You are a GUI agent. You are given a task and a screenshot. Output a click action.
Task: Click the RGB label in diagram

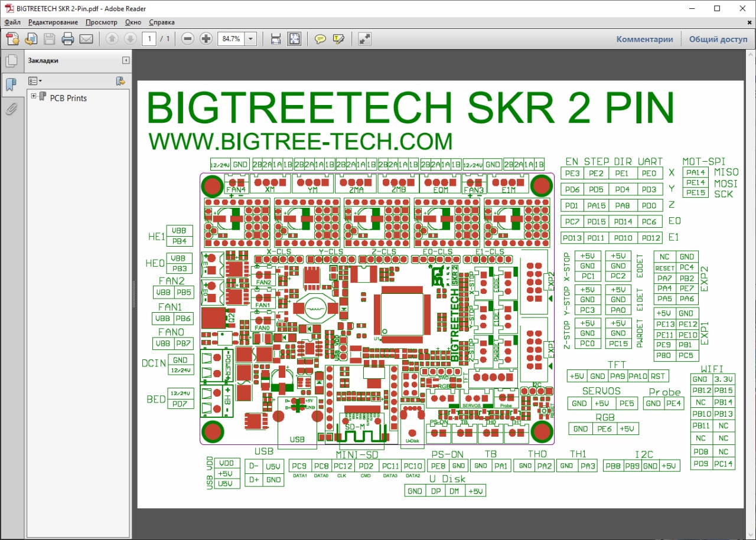(605, 417)
